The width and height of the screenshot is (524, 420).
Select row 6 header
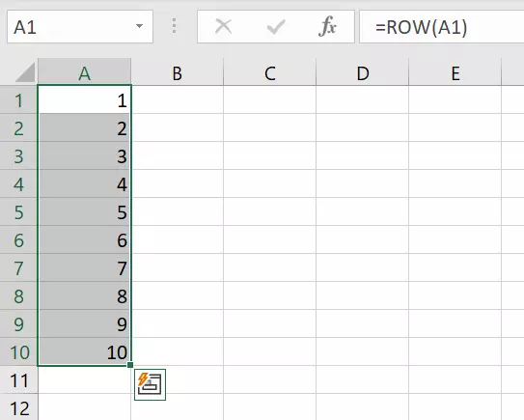tap(18, 240)
